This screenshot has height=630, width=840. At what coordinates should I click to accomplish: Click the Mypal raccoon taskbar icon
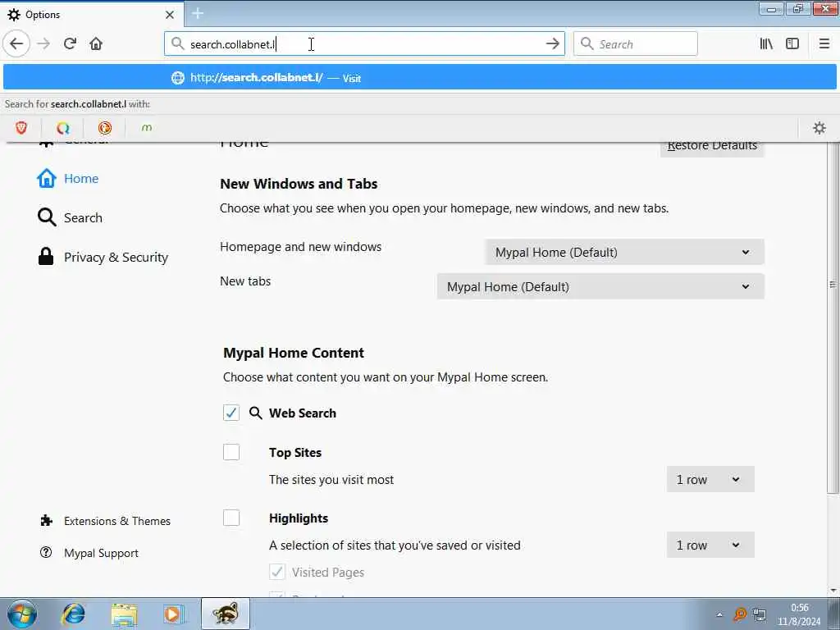[x=226, y=614]
